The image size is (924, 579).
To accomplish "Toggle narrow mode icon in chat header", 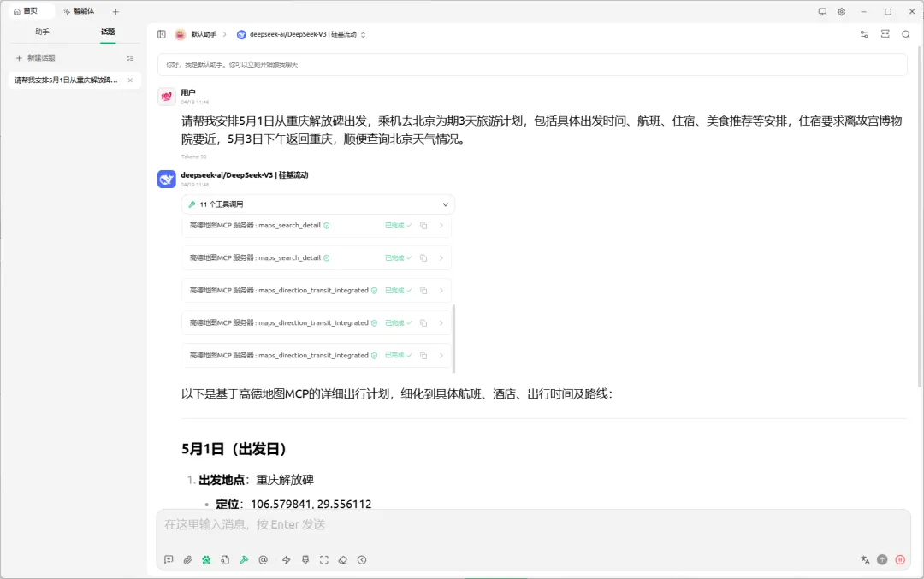I will pyautogui.click(x=885, y=34).
